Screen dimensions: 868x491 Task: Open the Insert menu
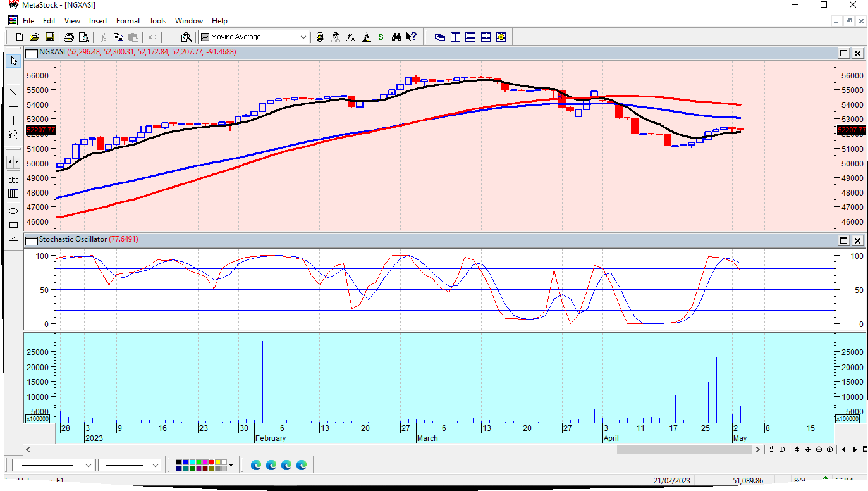tap(98, 21)
